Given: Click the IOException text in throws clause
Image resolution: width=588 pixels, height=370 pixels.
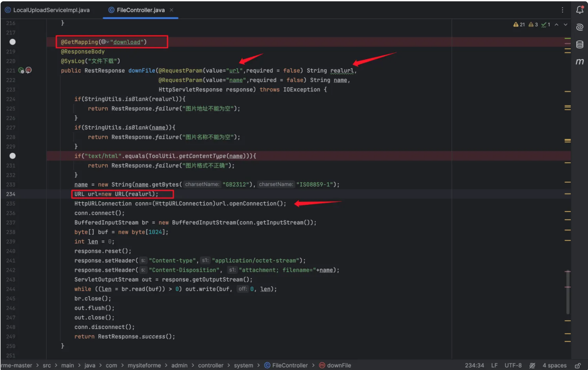Looking at the screenshot, I should [301, 90].
